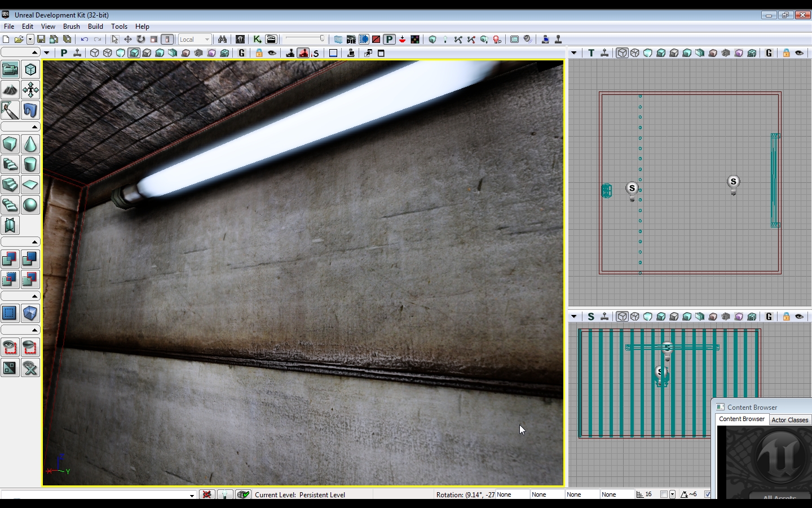
Task: Open the perspective viewport options dropdown arrow
Action: point(46,53)
